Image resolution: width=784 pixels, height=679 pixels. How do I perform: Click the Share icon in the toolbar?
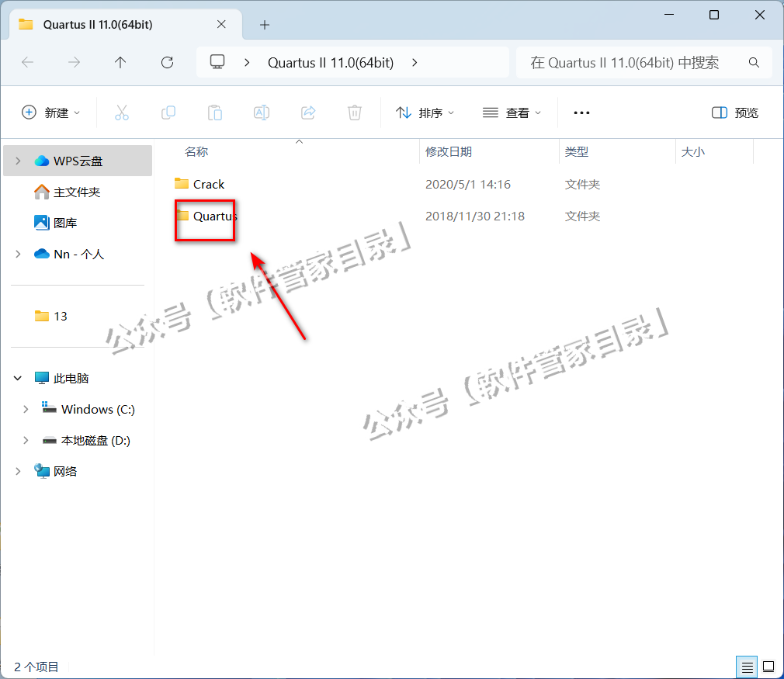[308, 113]
